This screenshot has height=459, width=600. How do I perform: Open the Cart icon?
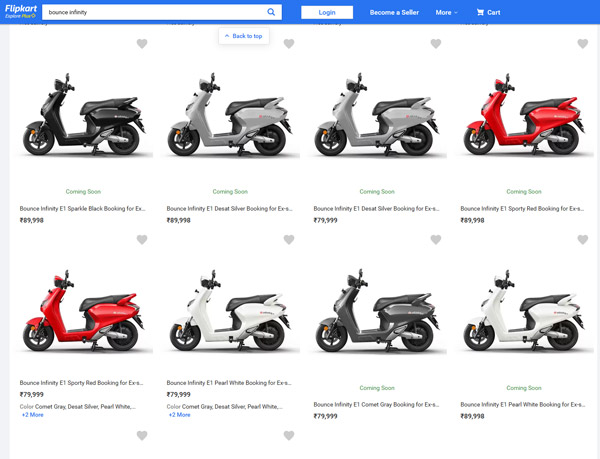click(x=488, y=12)
